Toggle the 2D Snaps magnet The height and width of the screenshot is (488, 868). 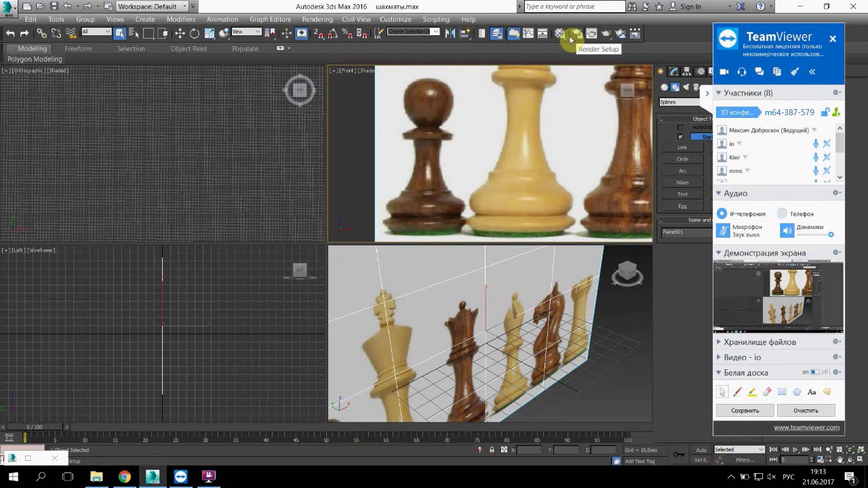[319, 33]
